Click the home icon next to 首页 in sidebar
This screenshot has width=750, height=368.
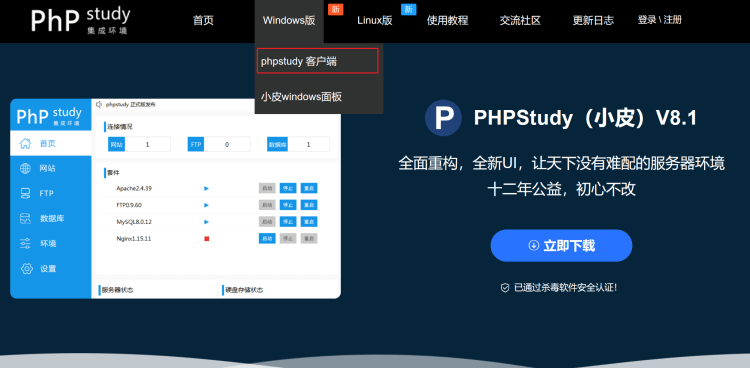pyautogui.click(x=25, y=143)
